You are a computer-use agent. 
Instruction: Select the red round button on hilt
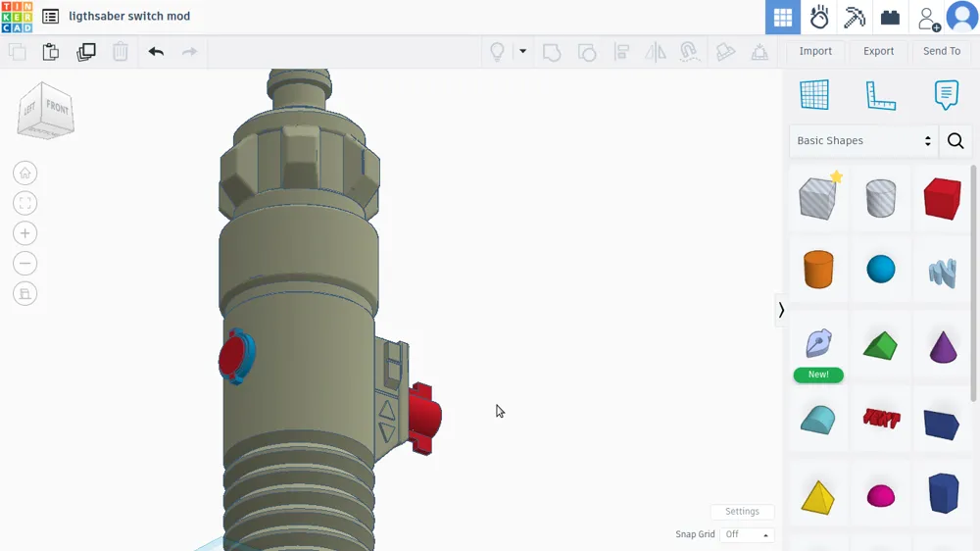coord(232,357)
